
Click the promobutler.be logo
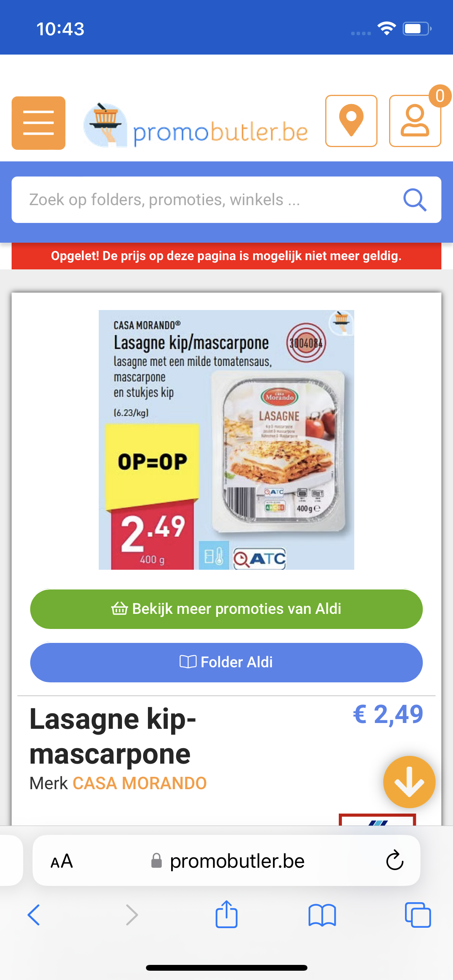click(x=196, y=125)
